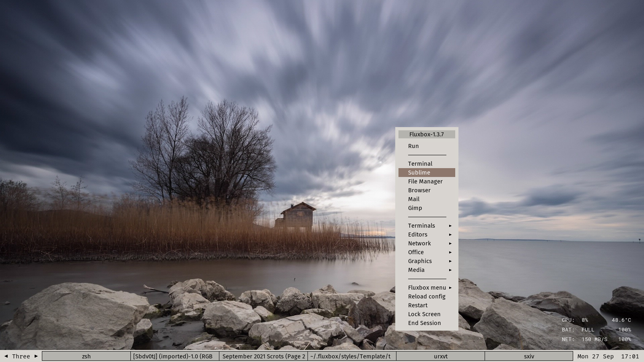Expand the Graphics submenu arrow
Viewport: 644px width, 362px height.
(450, 261)
